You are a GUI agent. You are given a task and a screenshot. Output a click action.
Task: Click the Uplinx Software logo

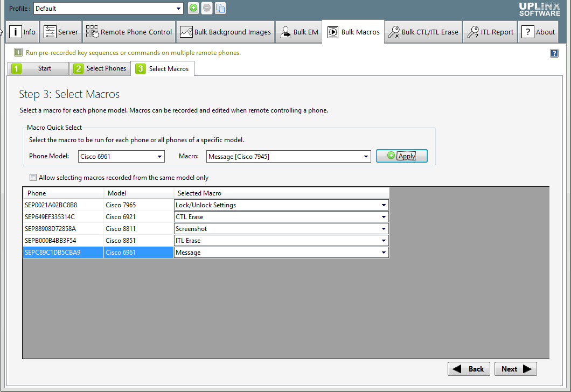tap(540, 10)
